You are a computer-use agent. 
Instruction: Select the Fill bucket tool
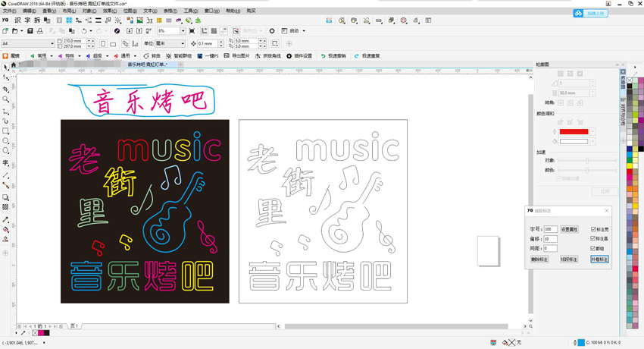[5, 229]
